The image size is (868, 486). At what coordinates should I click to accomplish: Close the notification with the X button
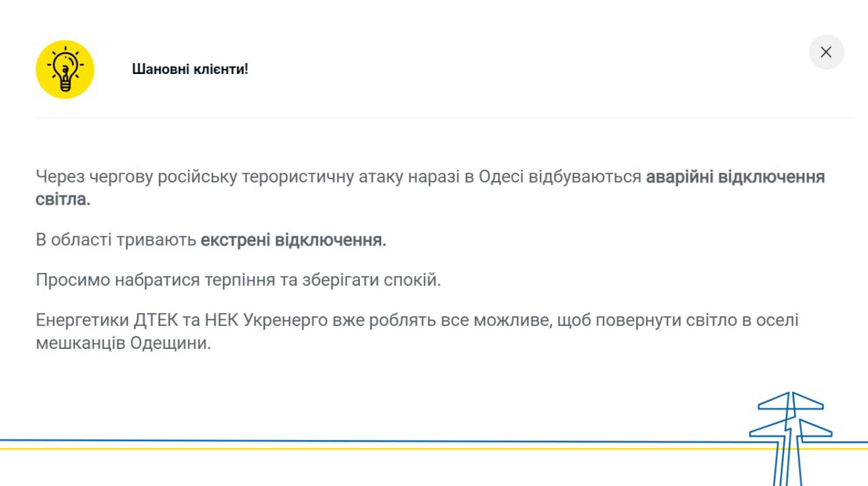point(826,52)
